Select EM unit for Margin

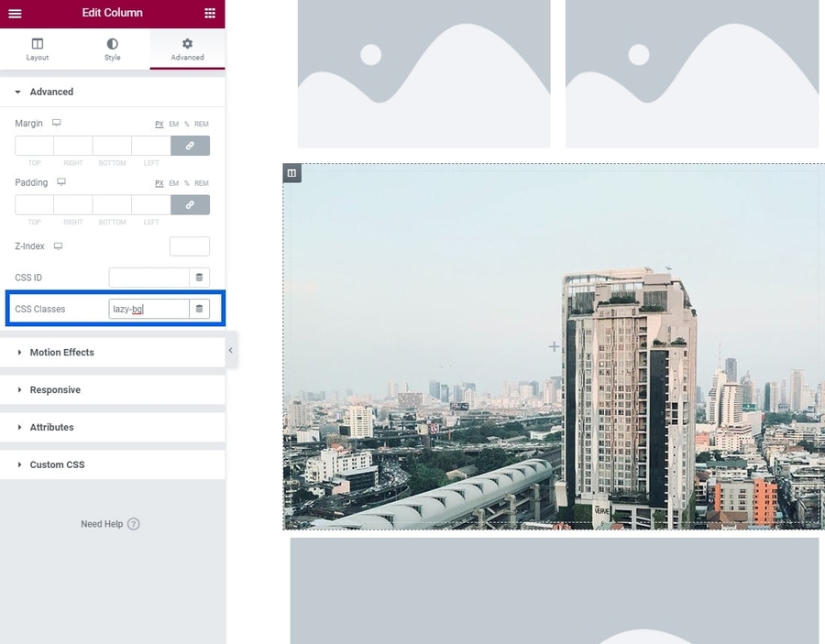tap(173, 124)
